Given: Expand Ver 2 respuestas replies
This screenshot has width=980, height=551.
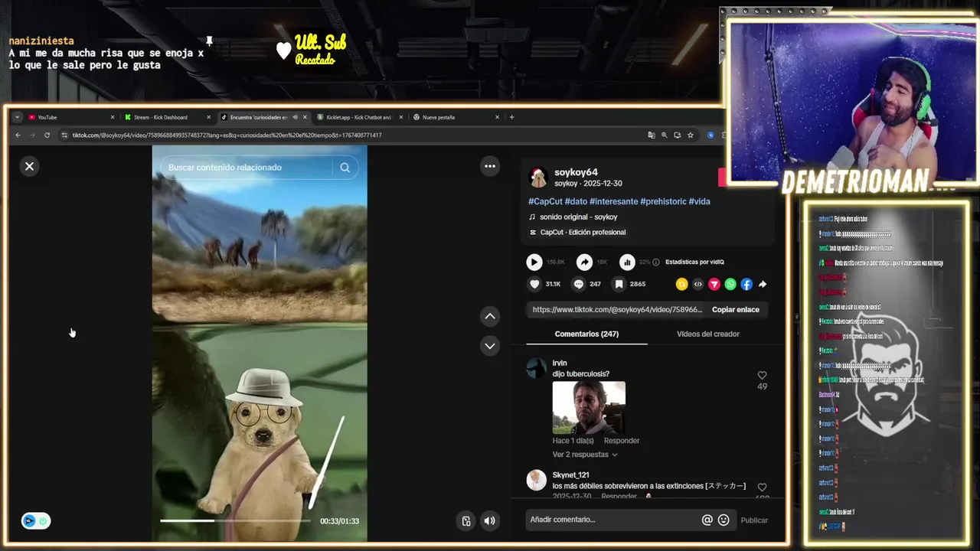Looking at the screenshot, I should 585,455.
